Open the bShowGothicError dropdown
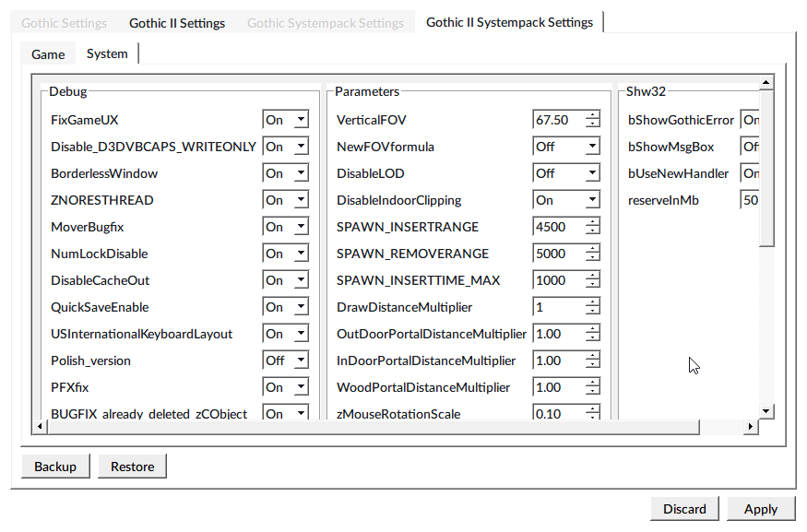 tap(749, 120)
